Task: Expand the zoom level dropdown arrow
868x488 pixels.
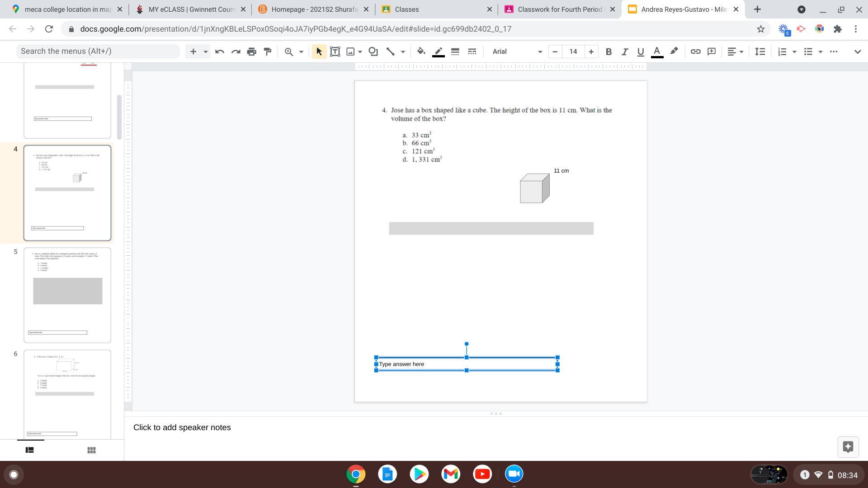Action: coord(301,52)
